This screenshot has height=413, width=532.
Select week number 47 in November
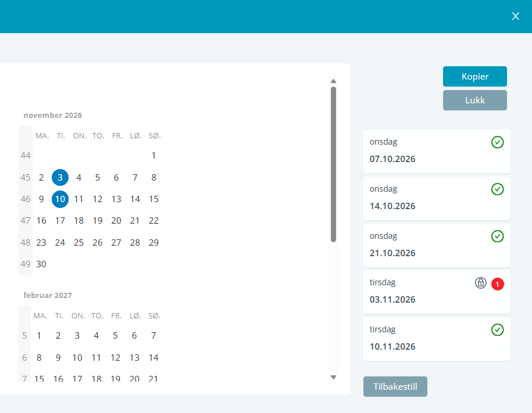pos(26,221)
